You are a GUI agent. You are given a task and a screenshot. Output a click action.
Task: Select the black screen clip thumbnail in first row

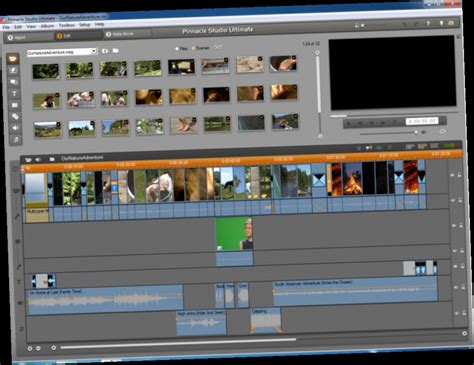[181, 67]
